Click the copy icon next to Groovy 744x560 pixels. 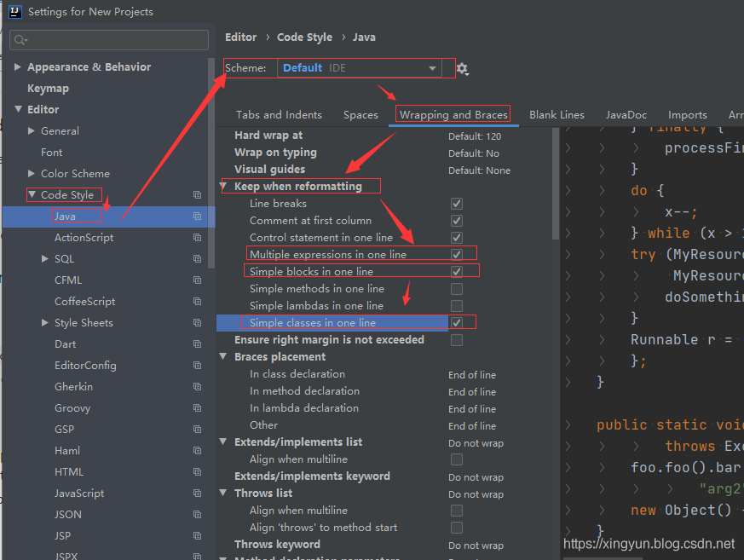click(x=197, y=408)
